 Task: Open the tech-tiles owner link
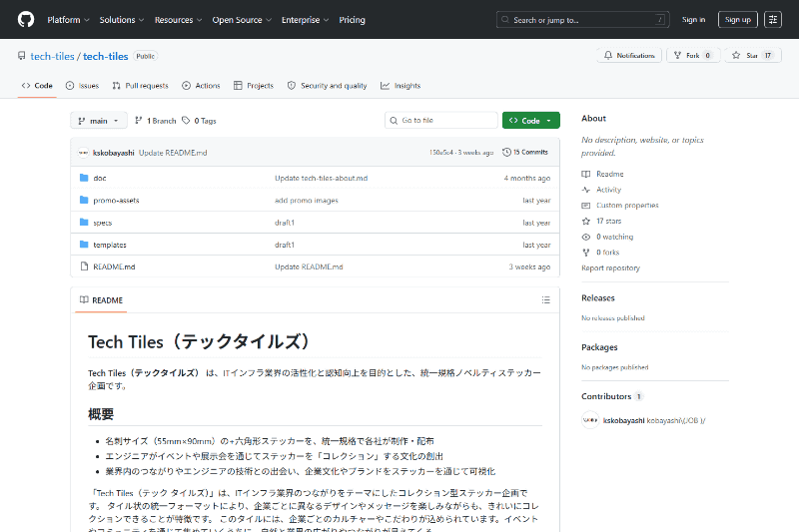point(53,56)
